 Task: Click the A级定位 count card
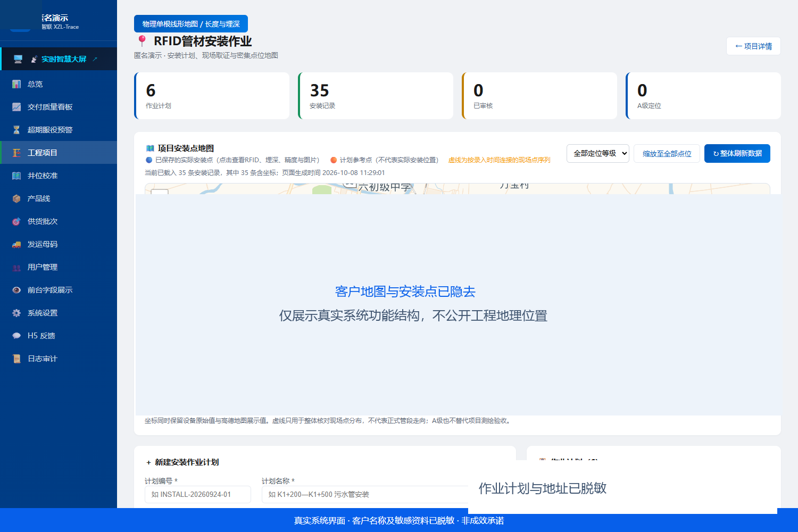703,96
